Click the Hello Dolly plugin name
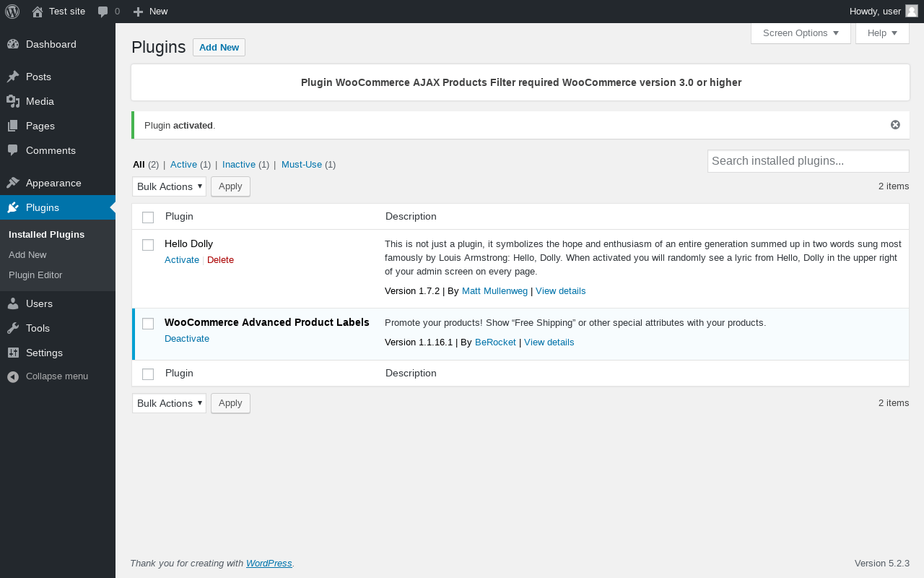The image size is (924, 578). (188, 244)
